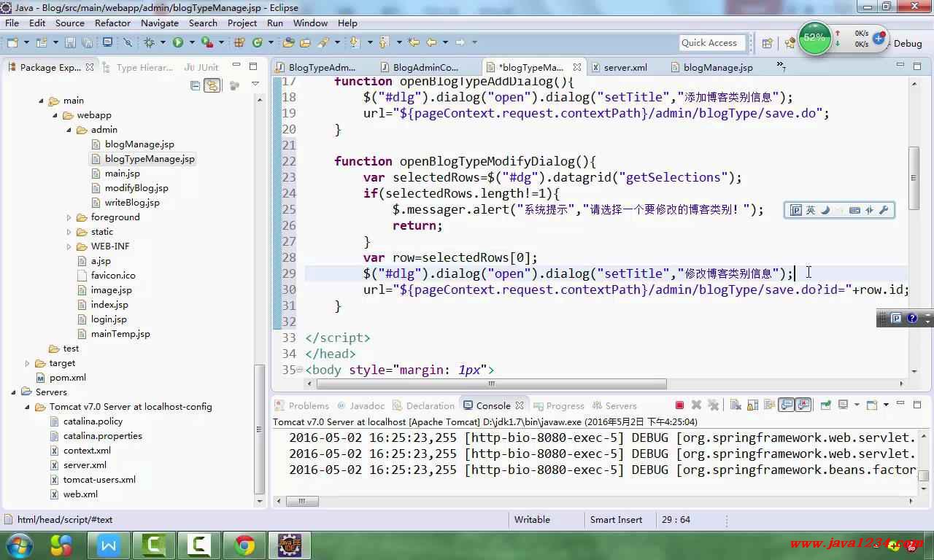Click the green Run button in toolbar

pos(177,42)
